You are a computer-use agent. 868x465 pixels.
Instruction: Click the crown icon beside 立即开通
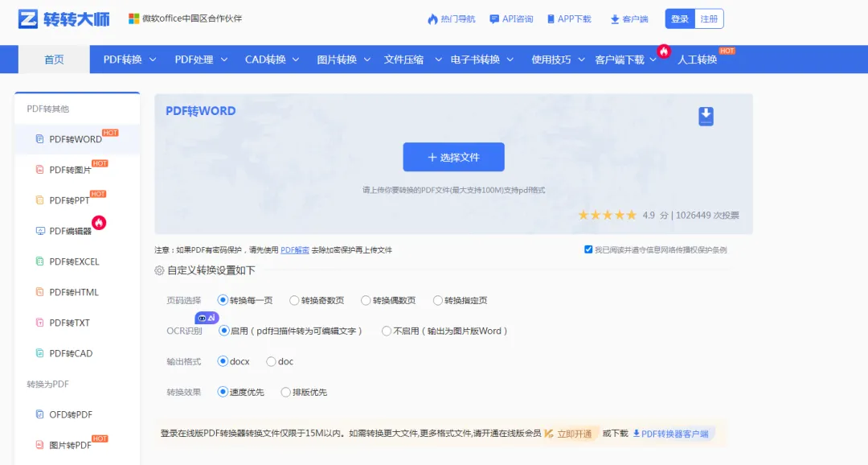coord(549,434)
